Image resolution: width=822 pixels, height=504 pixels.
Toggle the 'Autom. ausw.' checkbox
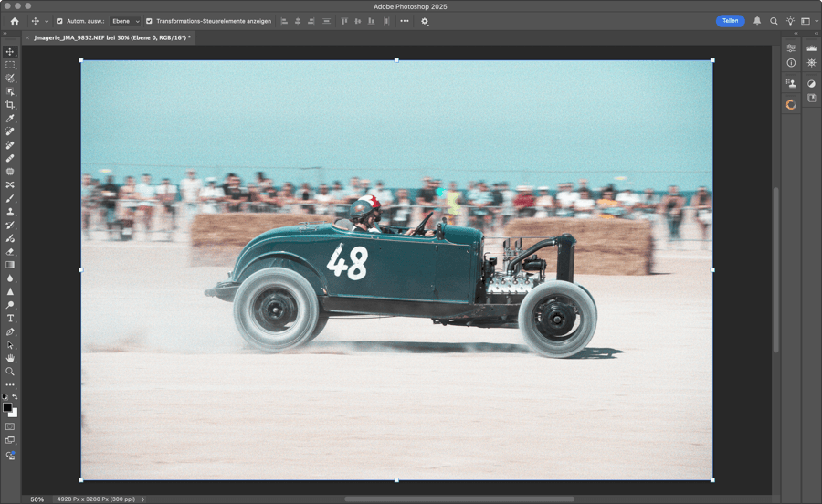tap(60, 21)
